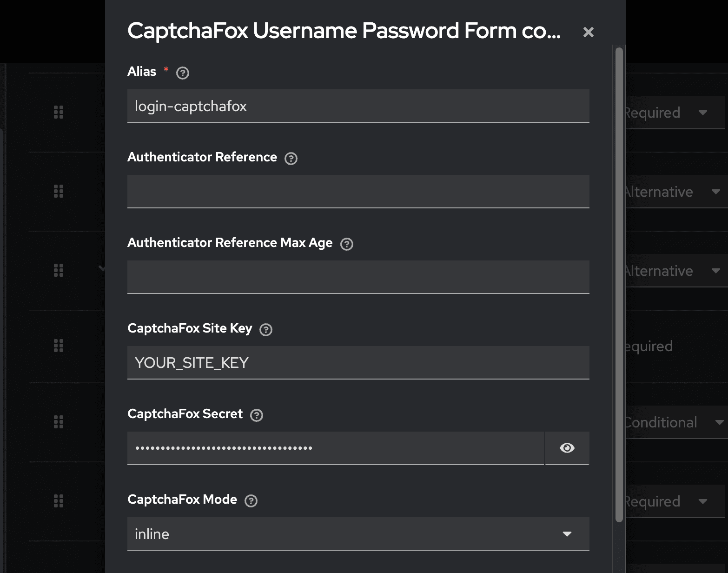This screenshot has height=573, width=728.
Task: Close the CaptchaFox config dialog
Action: pyautogui.click(x=588, y=32)
